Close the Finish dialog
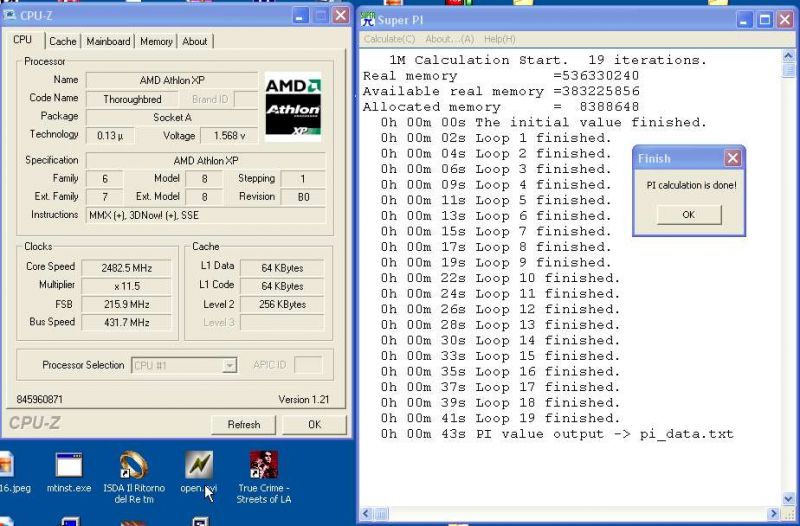Image resolution: width=800 pixels, height=526 pixels. click(x=733, y=159)
